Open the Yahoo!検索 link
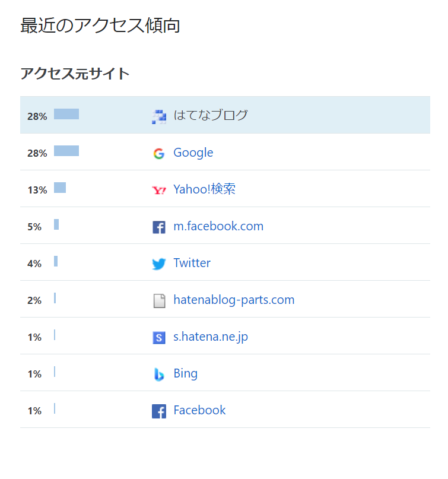The height and width of the screenshot is (479, 448). pyautogui.click(x=204, y=189)
